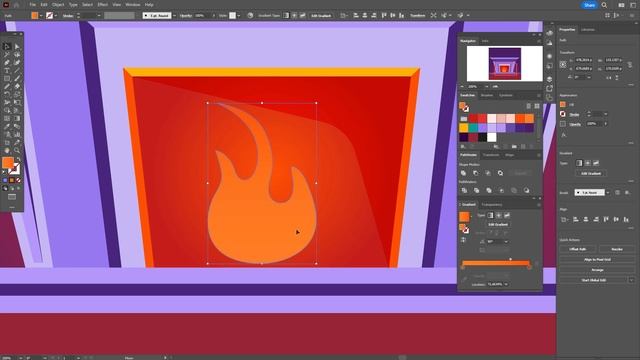Open the Window menu
640x360 pixels.
click(x=133, y=5)
